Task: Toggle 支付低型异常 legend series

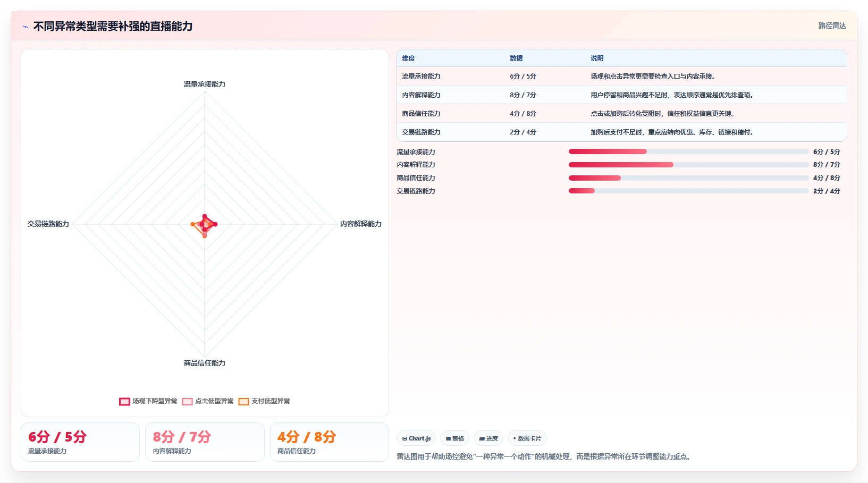Action: [264, 401]
